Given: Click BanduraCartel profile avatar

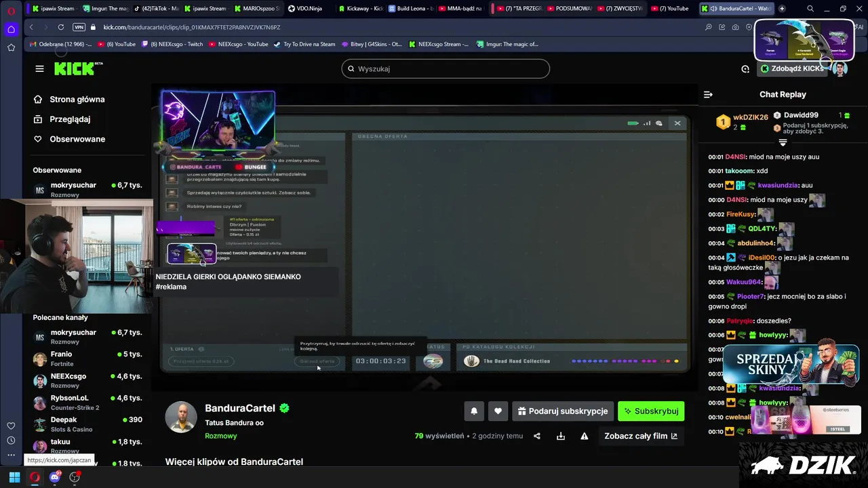Looking at the screenshot, I should (x=181, y=417).
